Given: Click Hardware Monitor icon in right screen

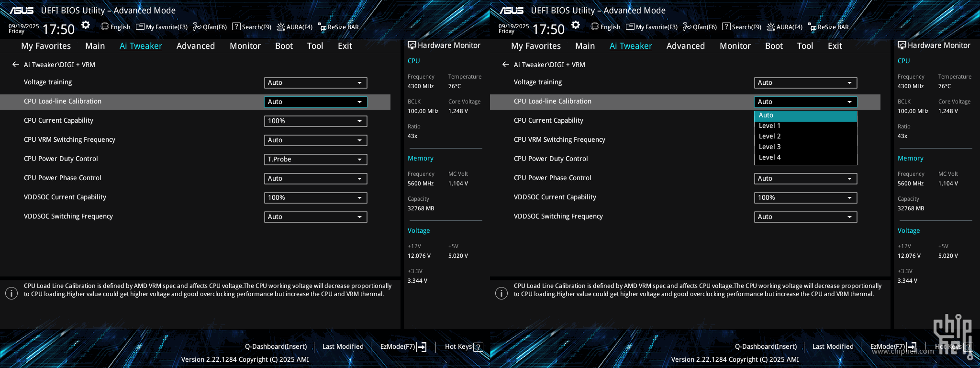Looking at the screenshot, I should click(902, 45).
